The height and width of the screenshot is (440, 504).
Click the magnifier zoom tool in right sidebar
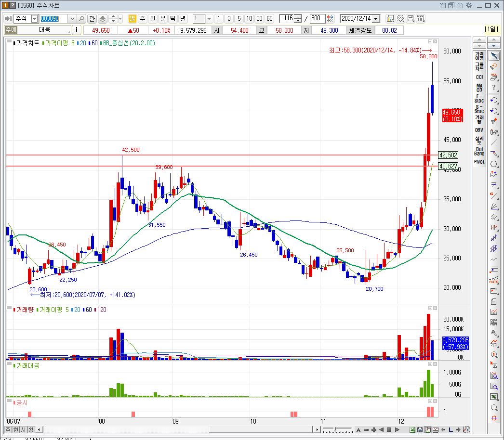coord(494,408)
